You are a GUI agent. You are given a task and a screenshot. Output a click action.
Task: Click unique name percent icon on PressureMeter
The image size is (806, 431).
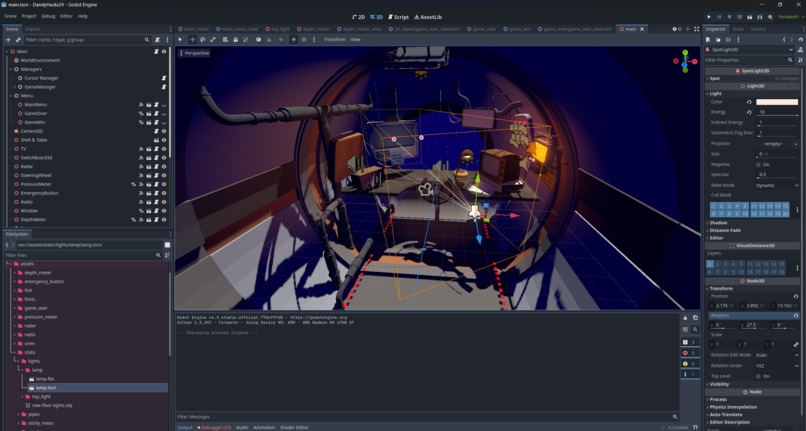[x=134, y=184]
